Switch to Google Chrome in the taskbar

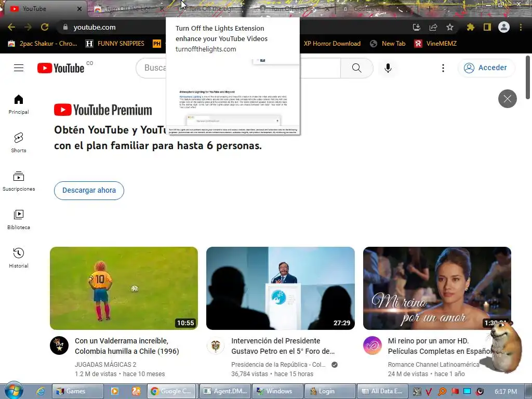click(x=172, y=391)
